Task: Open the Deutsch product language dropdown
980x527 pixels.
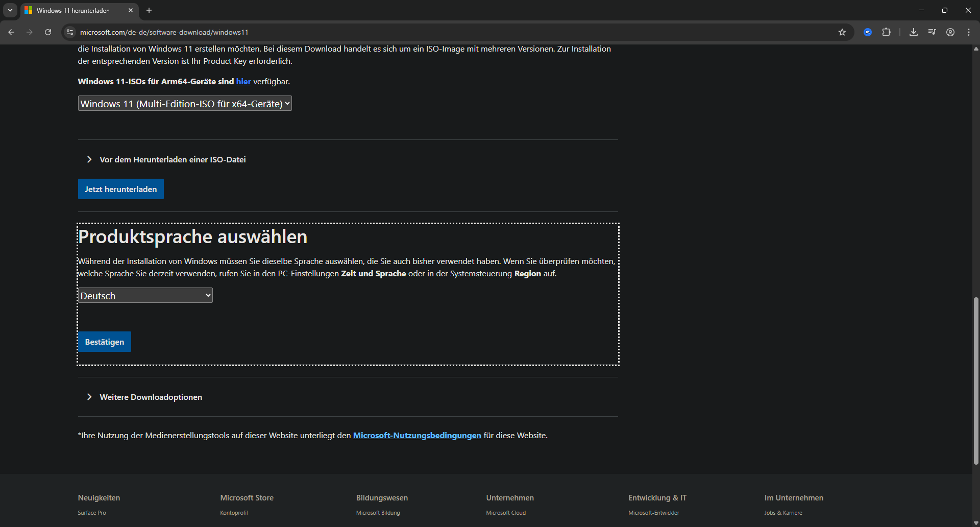Action: (x=145, y=295)
